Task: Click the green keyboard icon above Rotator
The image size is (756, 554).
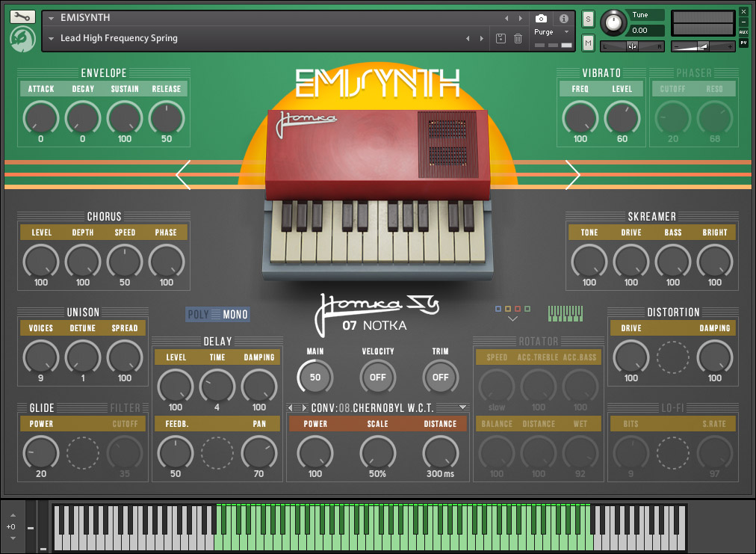Action: coord(565,313)
